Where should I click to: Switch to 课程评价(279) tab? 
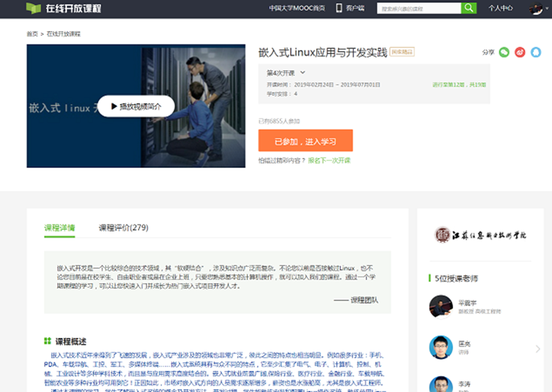124,228
